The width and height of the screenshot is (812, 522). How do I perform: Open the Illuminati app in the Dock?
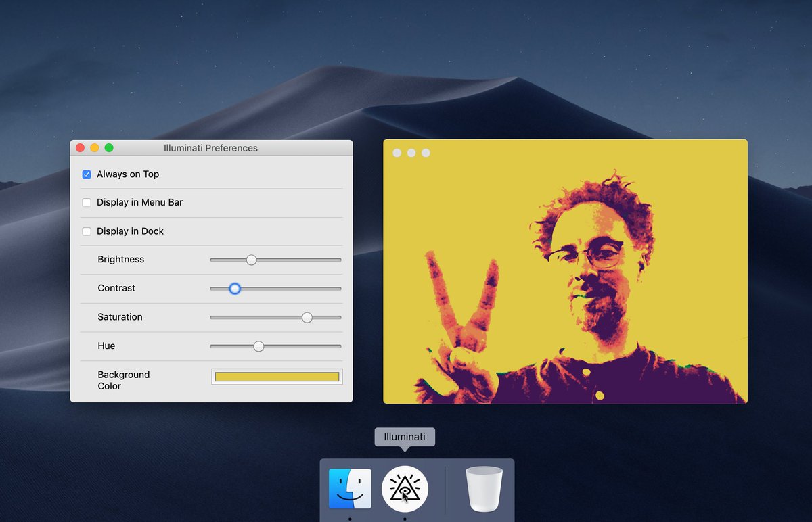(x=405, y=488)
